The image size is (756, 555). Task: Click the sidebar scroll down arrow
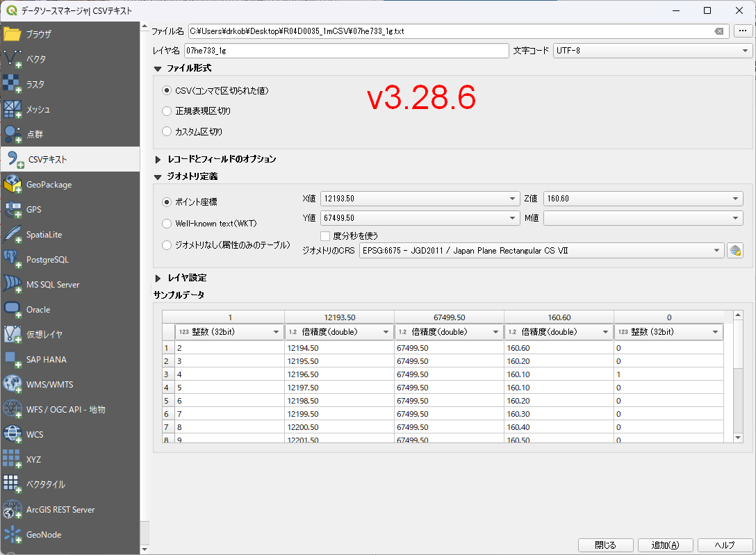click(x=144, y=549)
